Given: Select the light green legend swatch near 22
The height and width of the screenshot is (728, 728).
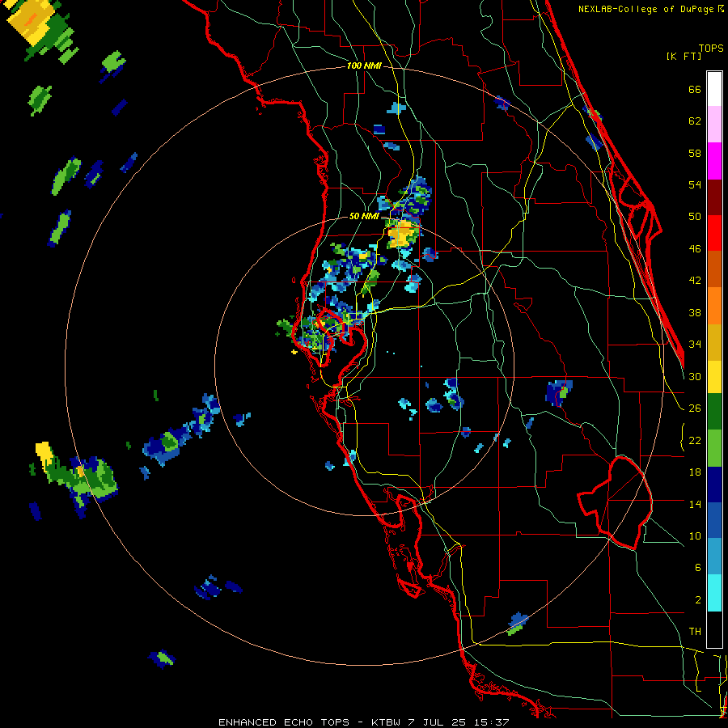Looking at the screenshot, I should [714, 448].
